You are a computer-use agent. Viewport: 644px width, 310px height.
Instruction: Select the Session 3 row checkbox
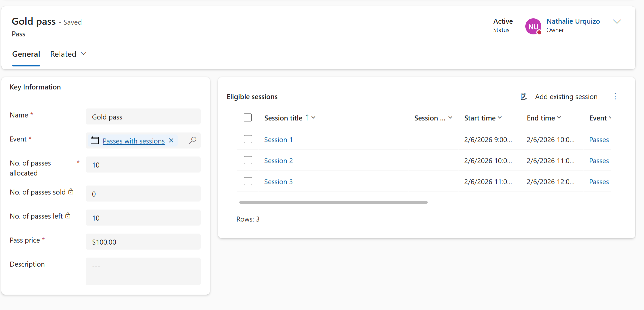pyautogui.click(x=248, y=181)
